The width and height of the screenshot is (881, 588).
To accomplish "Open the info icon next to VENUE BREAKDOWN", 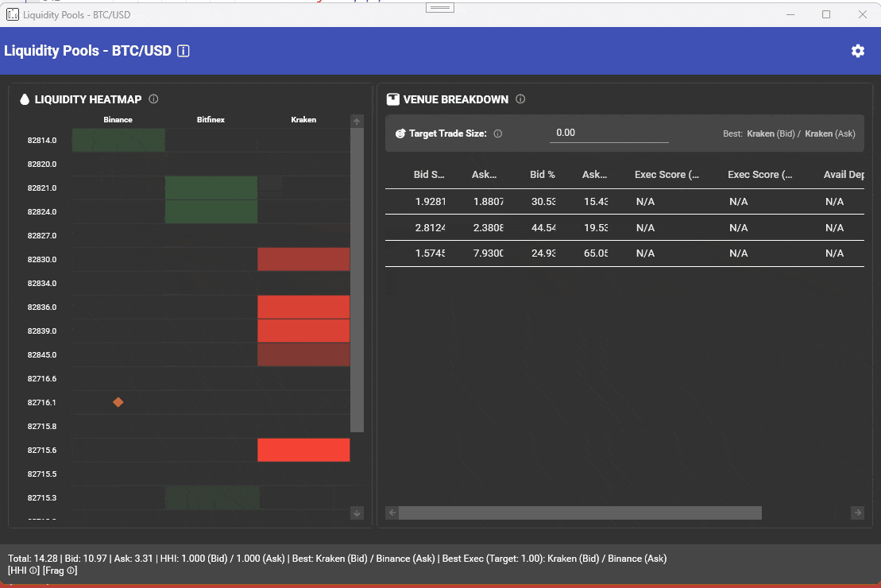I will 520,99.
